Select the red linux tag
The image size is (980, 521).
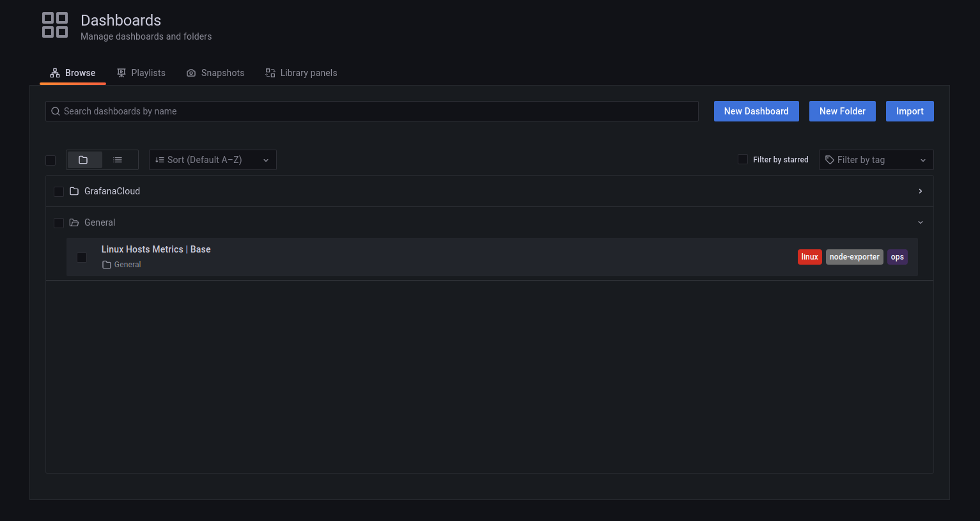point(810,257)
